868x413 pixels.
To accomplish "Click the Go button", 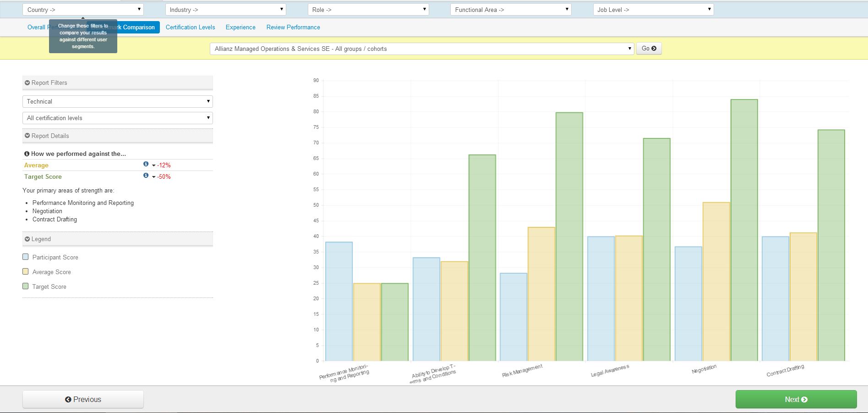I will click(649, 48).
